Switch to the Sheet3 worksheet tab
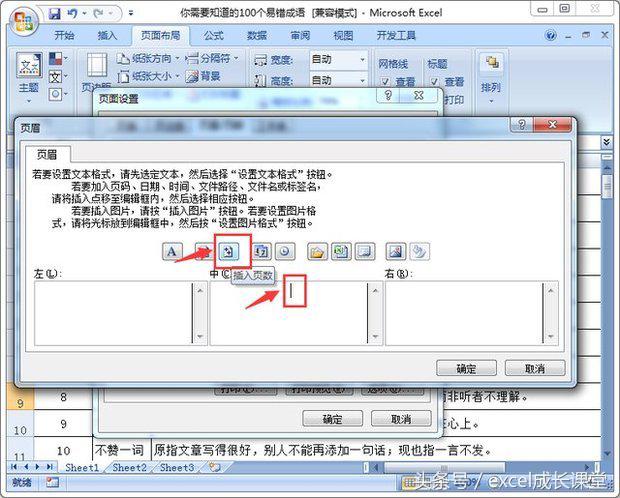Viewport: 620px width, 498px height. point(177,468)
